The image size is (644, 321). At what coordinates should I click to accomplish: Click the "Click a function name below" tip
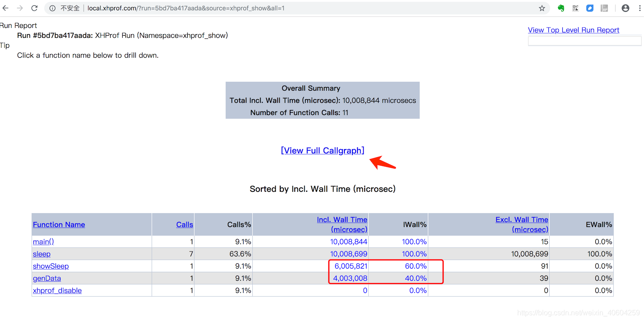pos(88,55)
